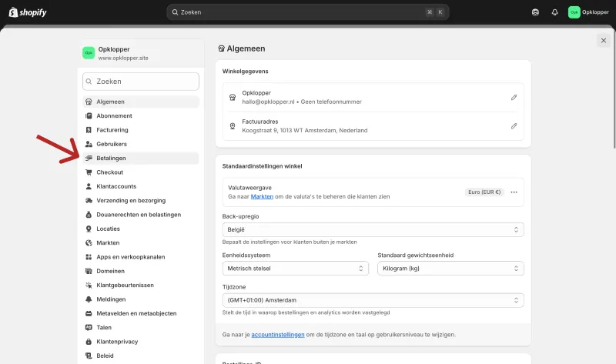Viewport: 616px width, 364px height.
Task: Click the Shopify logo
Action: tap(28, 12)
